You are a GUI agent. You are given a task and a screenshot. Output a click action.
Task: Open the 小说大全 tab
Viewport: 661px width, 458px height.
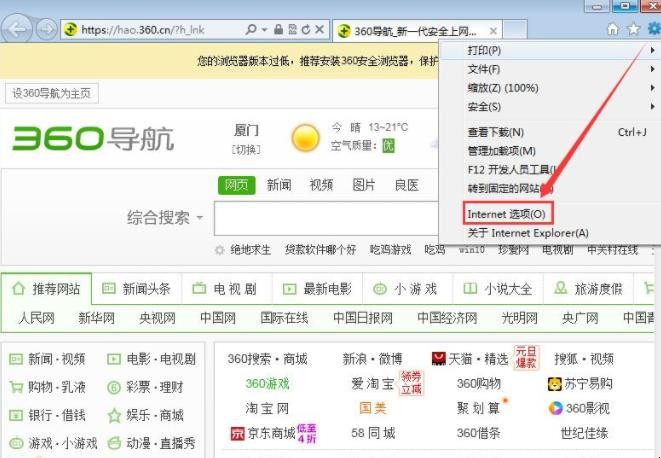[497, 289]
